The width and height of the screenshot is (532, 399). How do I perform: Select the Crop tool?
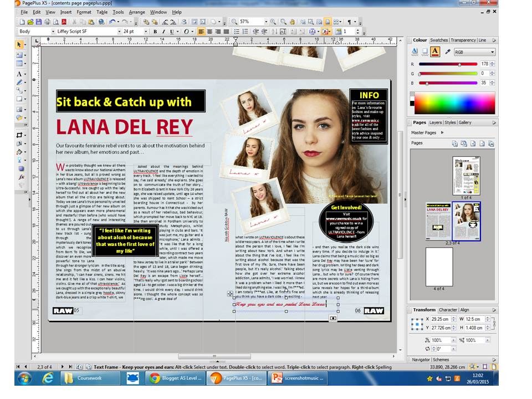click(x=19, y=135)
